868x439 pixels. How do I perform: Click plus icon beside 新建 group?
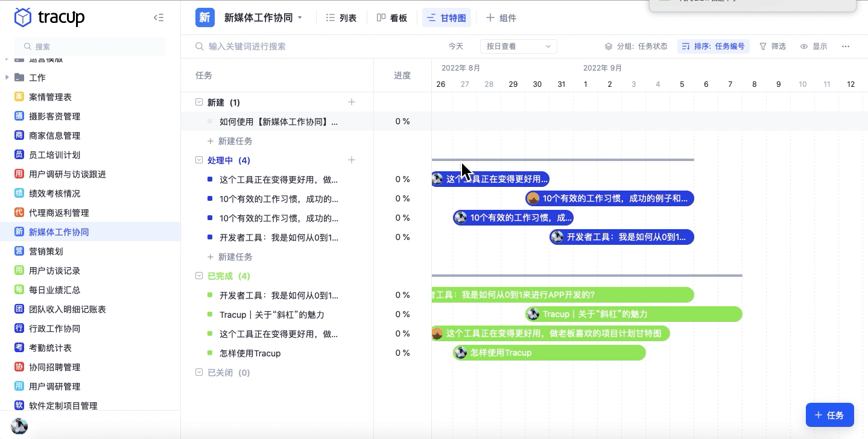(x=352, y=102)
